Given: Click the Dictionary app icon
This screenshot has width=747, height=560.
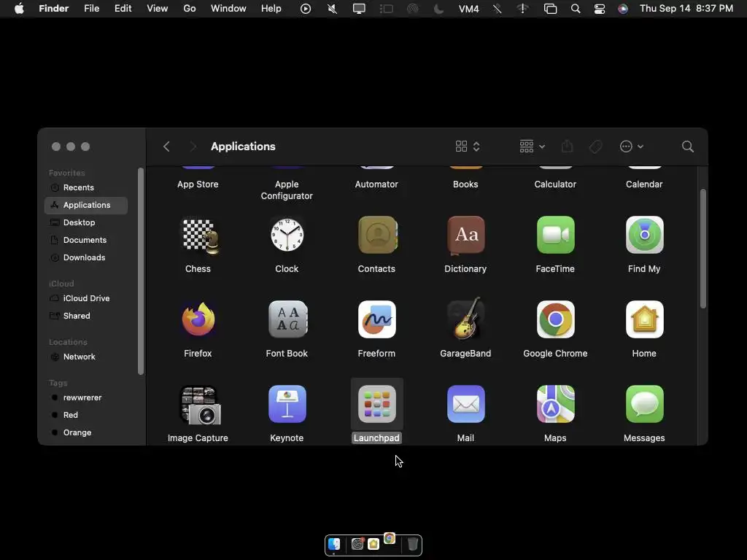Looking at the screenshot, I should (x=466, y=235).
